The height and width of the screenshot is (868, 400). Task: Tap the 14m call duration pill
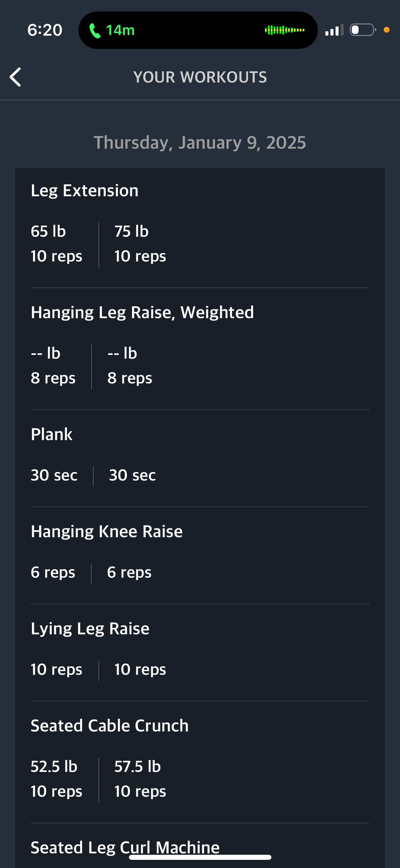point(198,30)
